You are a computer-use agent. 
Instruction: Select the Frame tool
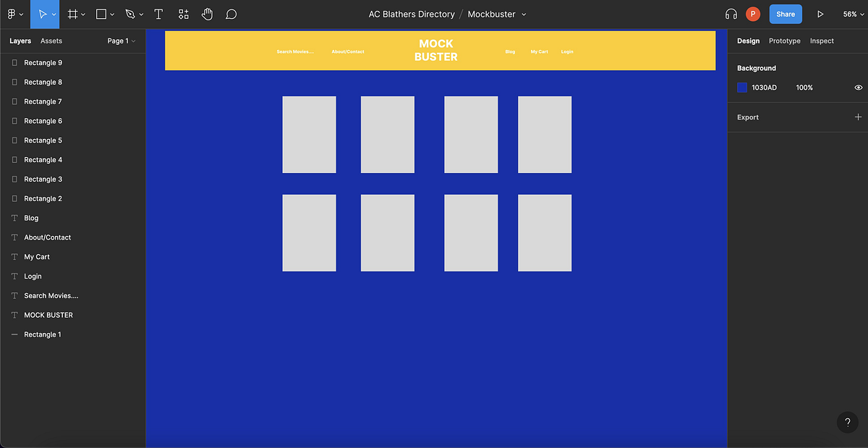[72, 14]
